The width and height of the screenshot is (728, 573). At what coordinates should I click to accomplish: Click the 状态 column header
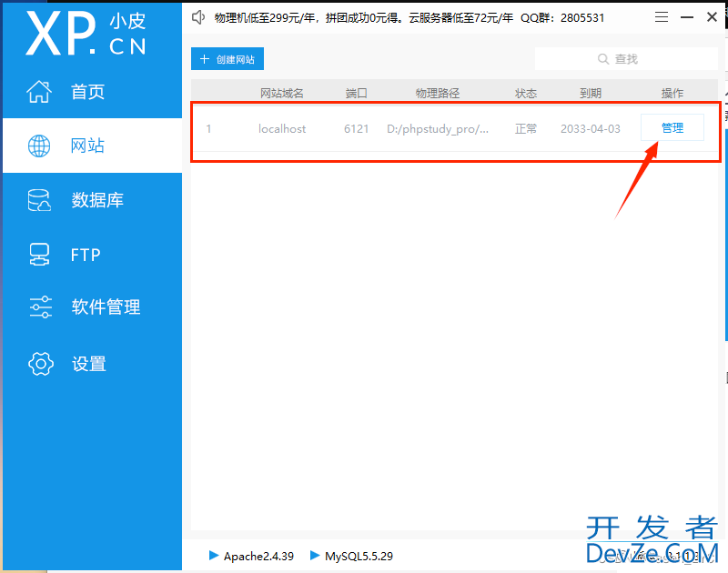click(526, 94)
